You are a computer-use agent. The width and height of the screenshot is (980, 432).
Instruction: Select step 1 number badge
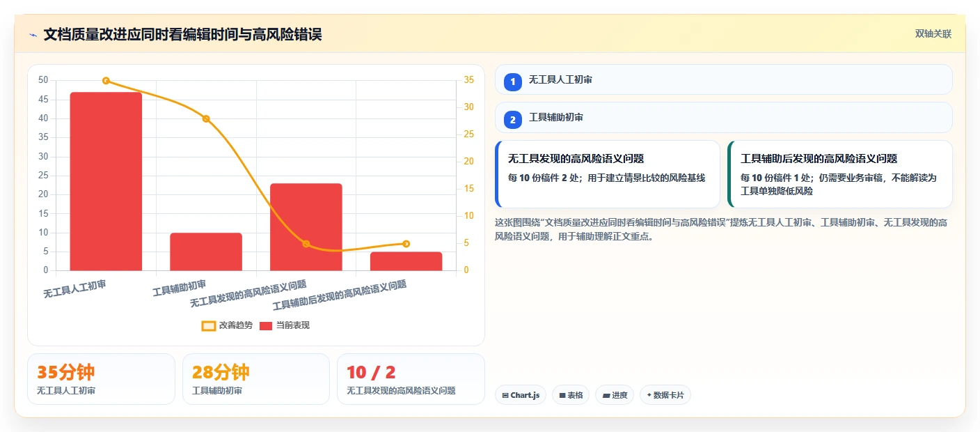pos(513,82)
